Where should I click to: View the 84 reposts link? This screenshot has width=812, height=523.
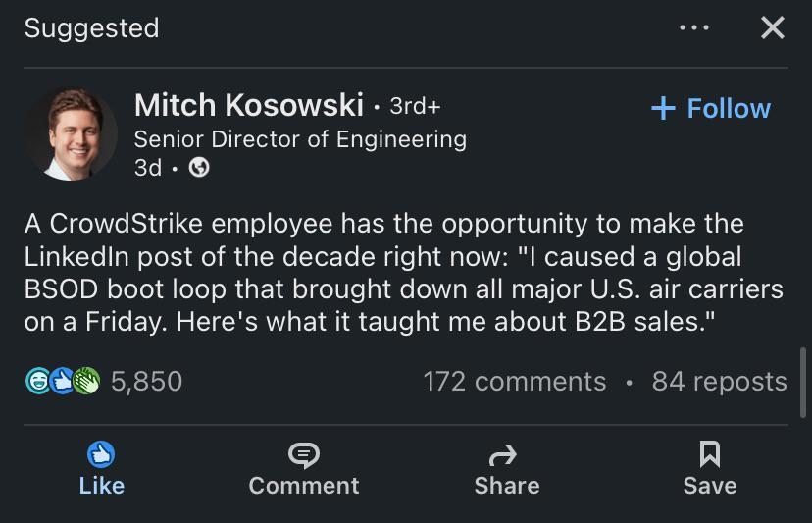tap(719, 381)
